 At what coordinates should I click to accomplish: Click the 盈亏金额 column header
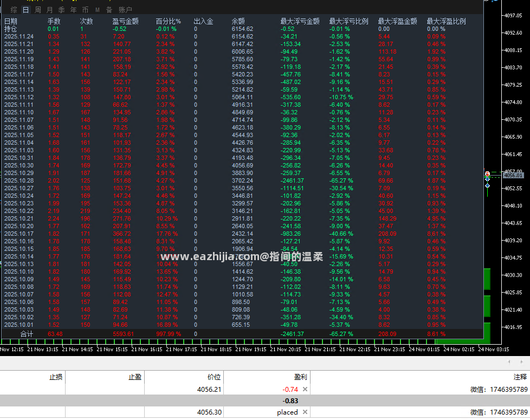(x=125, y=21)
